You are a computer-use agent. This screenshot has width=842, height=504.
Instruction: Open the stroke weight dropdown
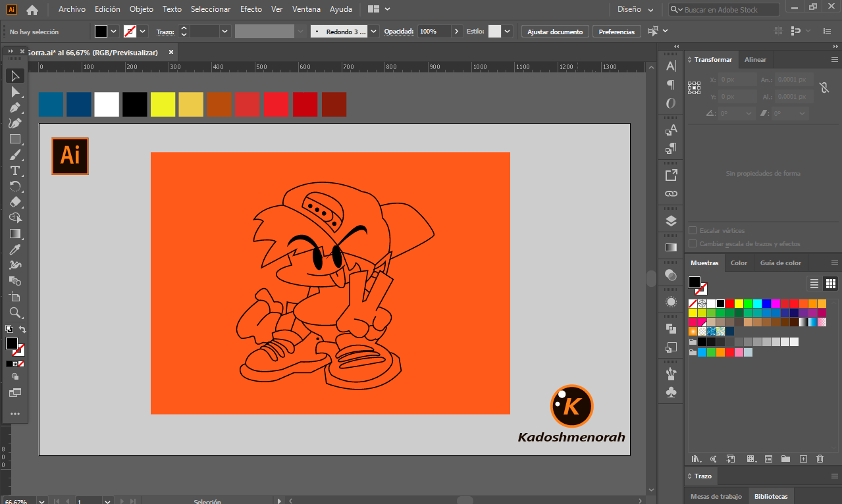(225, 31)
